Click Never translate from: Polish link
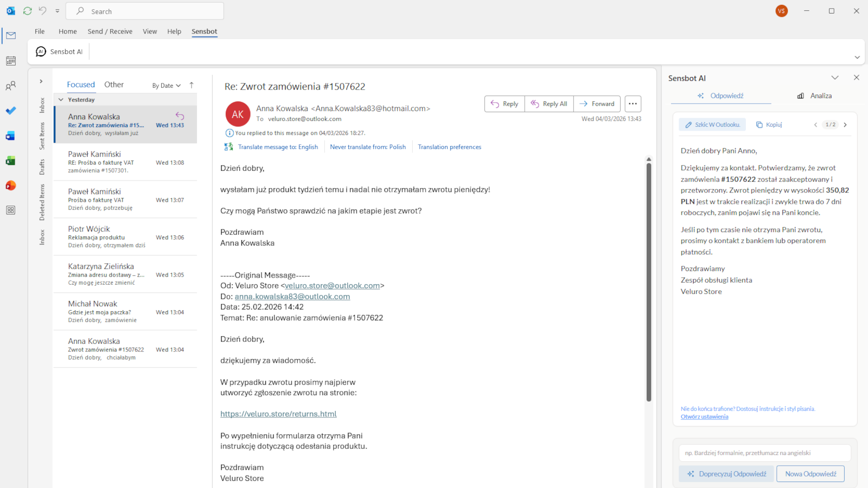The image size is (868, 488). tap(368, 147)
